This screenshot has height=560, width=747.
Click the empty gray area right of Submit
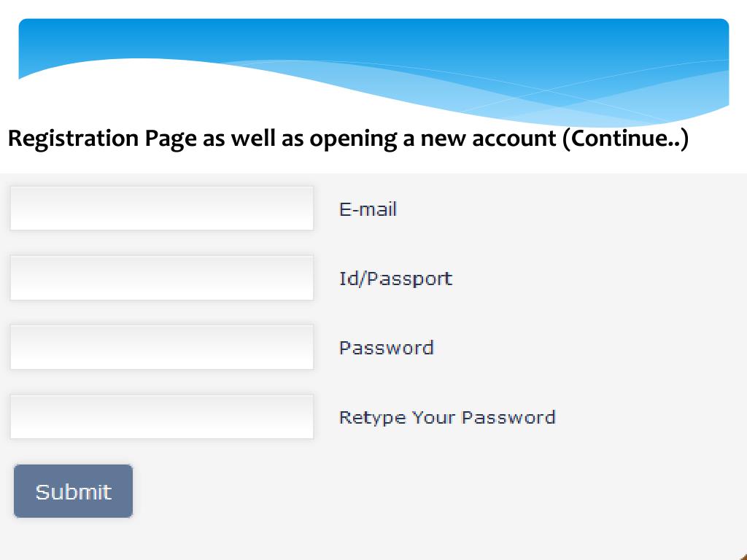tap(429, 491)
